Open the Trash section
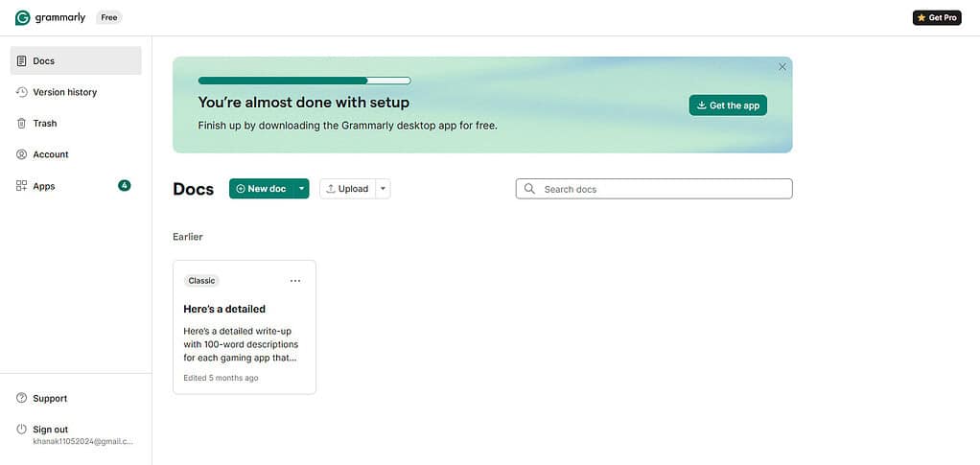This screenshot has height=465, width=980. point(76,123)
